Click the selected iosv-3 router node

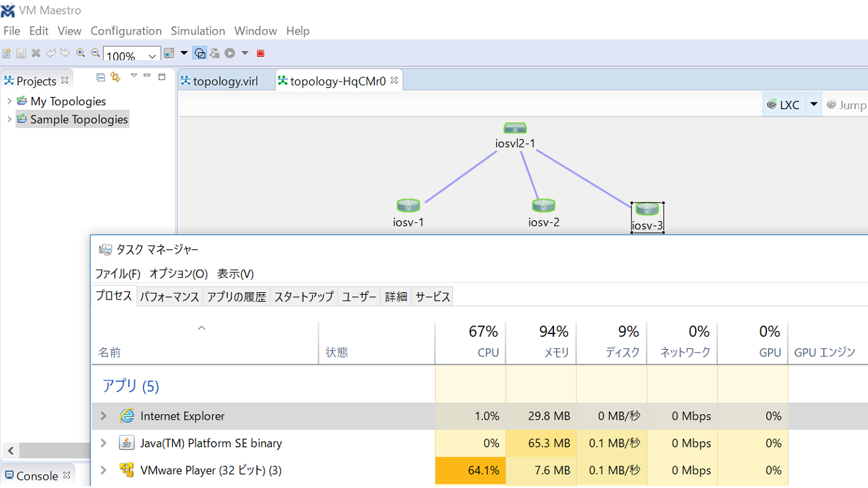[x=648, y=217]
